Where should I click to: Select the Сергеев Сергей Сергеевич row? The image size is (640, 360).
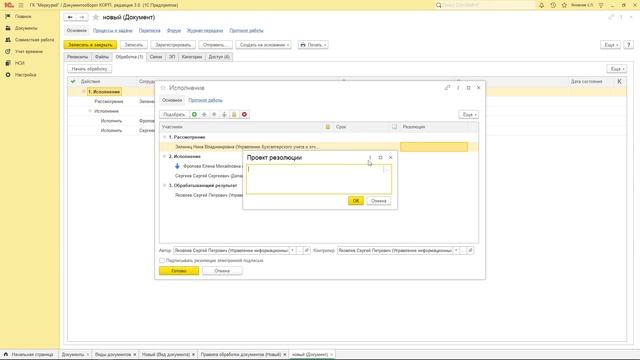click(208, 176)
